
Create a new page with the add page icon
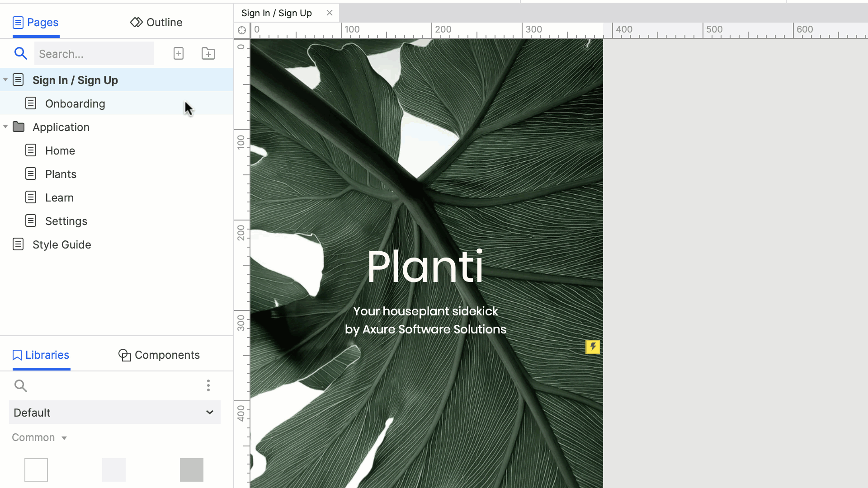(179, 53)
